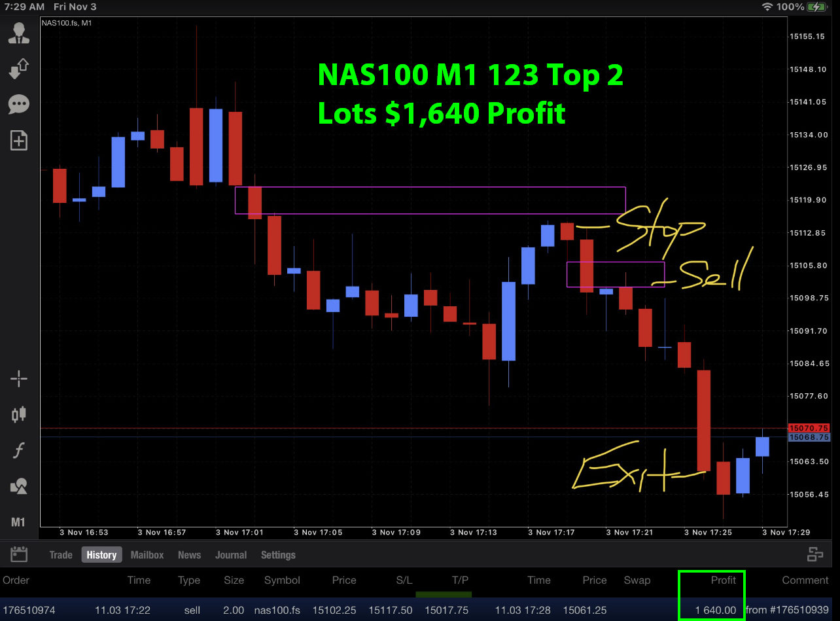Viewport: 840px width, 621px height.
Task: Sort history by Order column header
Action: click(x=16, y=580)
